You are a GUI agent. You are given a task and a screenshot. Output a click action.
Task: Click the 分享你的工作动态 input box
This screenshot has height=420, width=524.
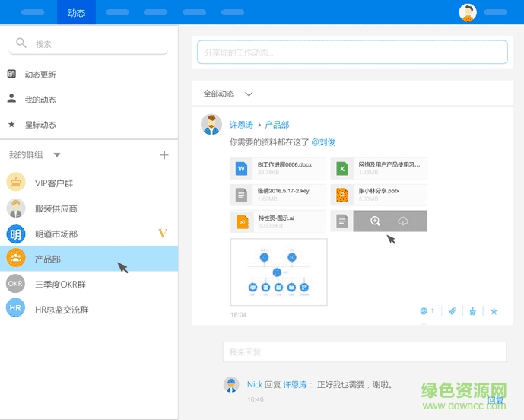[352, 52]
